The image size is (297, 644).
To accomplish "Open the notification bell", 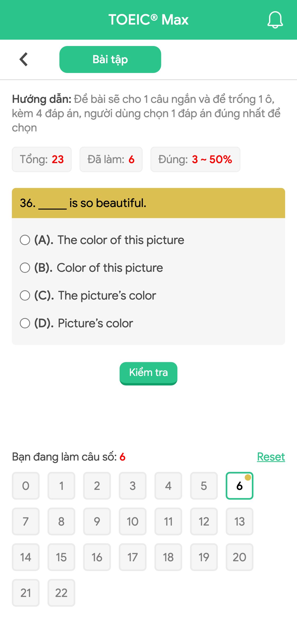I will click(x=275, y=20).
